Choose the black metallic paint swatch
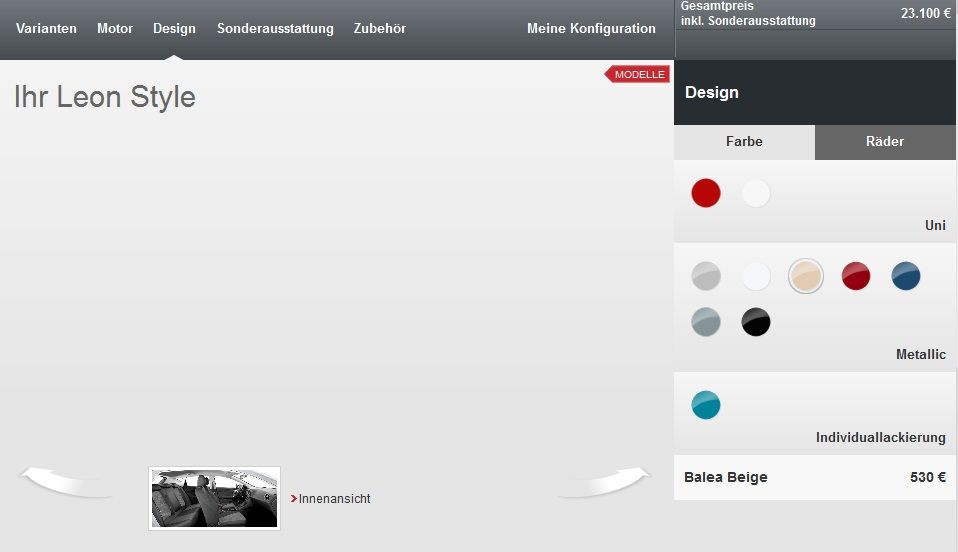 (756, 322)
